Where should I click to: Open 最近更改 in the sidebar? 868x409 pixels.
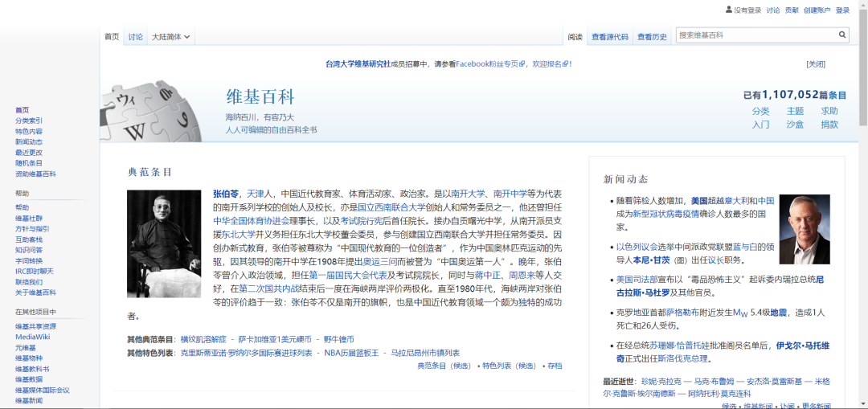(29, 152)
